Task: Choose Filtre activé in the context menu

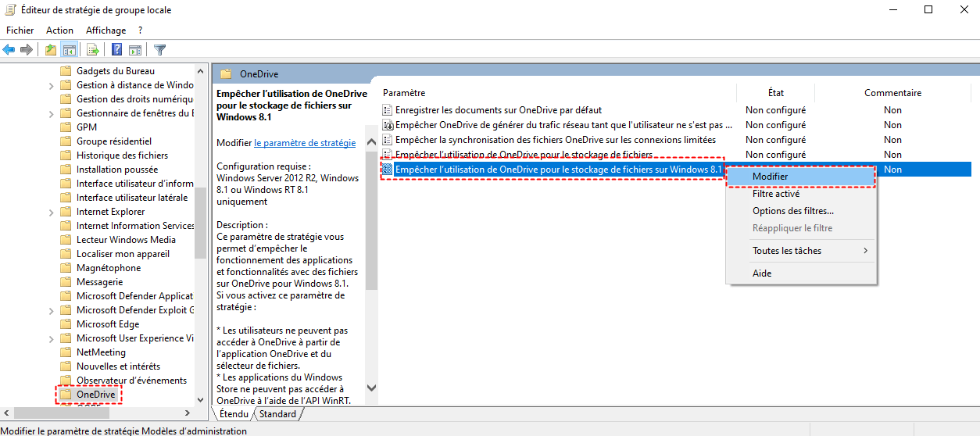Action: [x=801, y=194]
